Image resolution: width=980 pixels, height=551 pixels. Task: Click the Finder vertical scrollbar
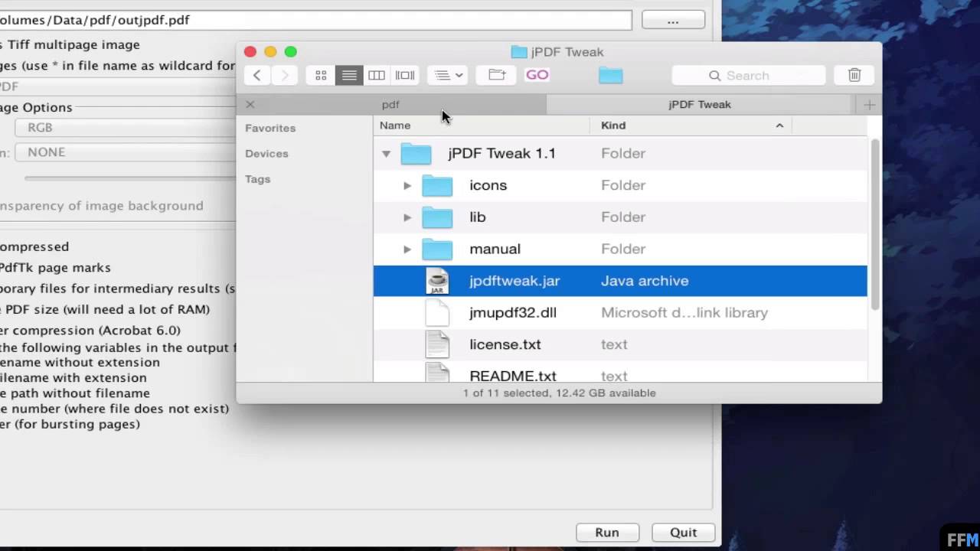click(875, 225)
